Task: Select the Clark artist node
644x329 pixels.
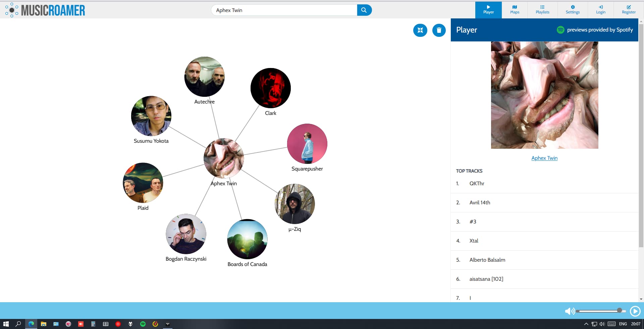Action: [x=271, y=88]
